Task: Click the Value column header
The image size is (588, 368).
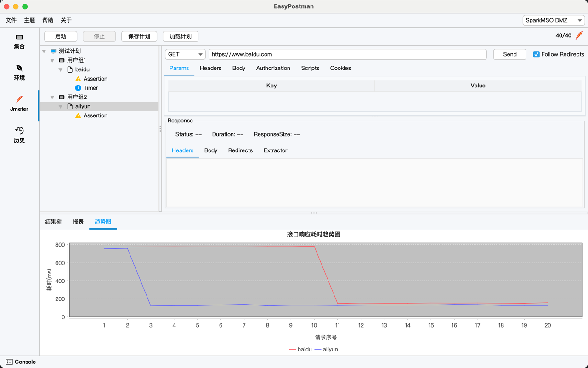Action: coord(478,86)
